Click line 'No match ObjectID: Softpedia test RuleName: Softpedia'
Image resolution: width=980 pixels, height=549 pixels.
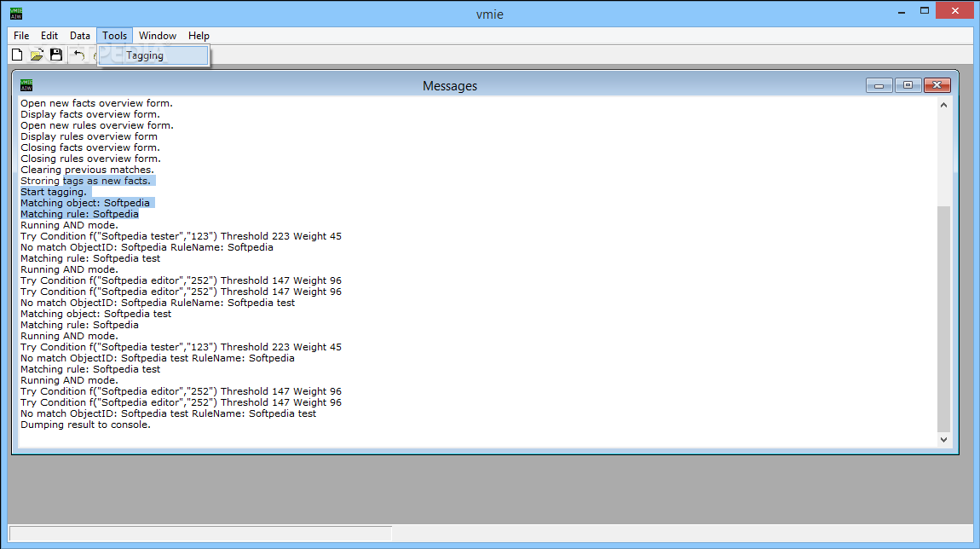click(x=158, y=358)
